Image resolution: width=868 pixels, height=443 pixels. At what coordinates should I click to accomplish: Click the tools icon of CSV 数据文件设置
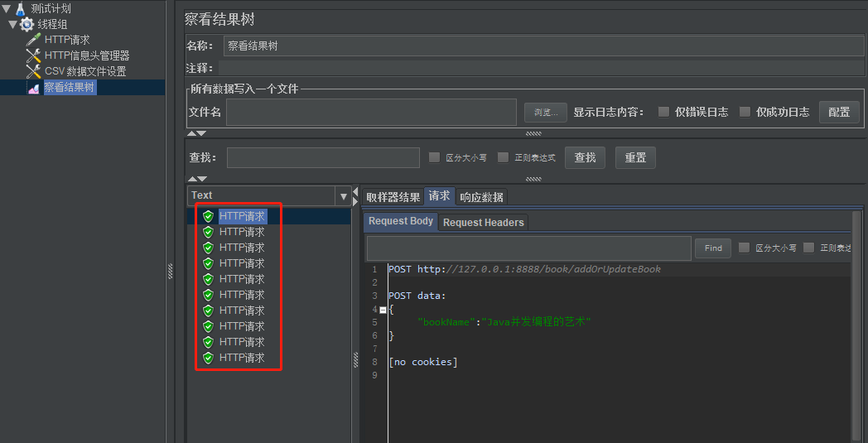(x=34, y=71)
